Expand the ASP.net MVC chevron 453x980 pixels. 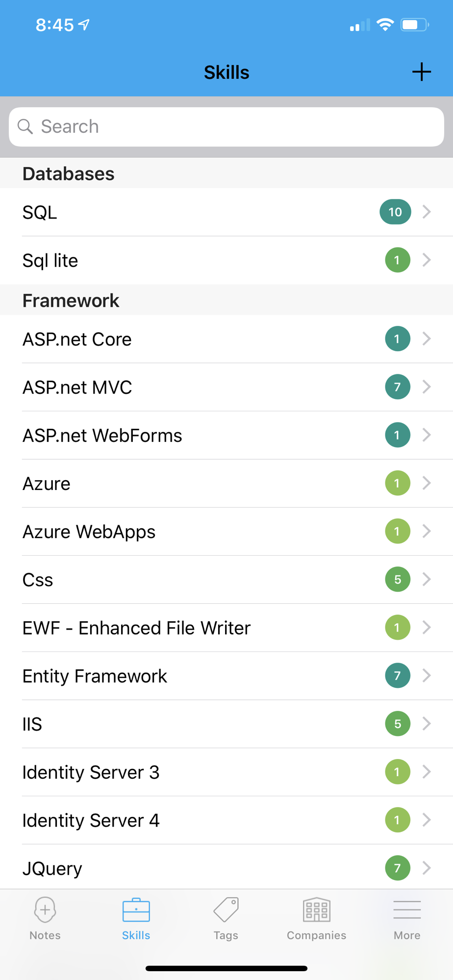point(427,387)
